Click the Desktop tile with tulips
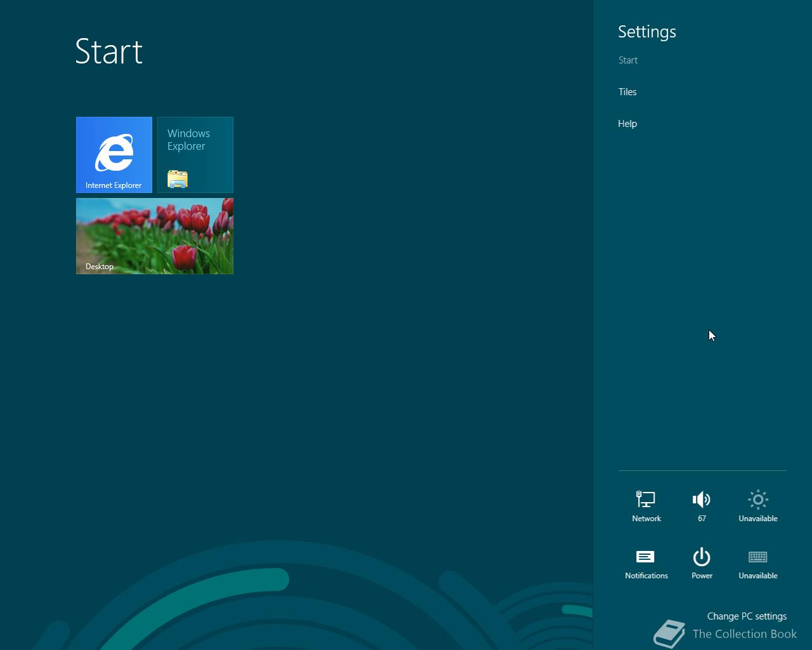The image size is (812, 650). [x=154, y=235]
